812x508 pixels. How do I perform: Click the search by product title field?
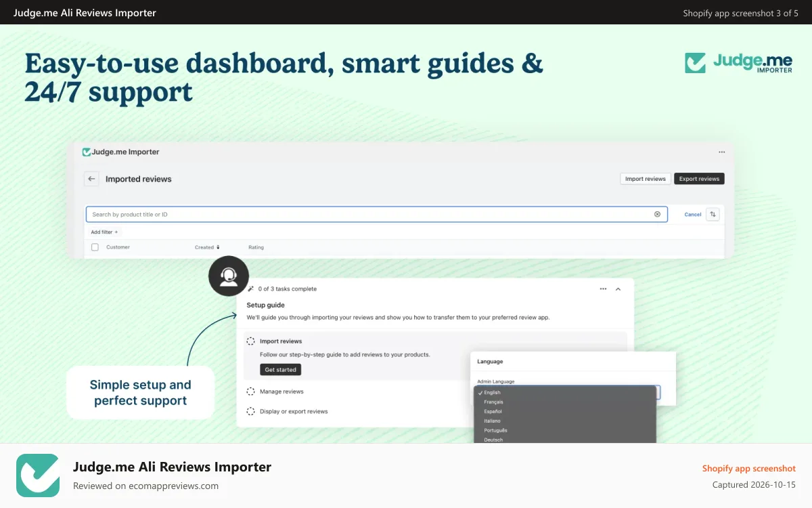[x=377, y=214]
